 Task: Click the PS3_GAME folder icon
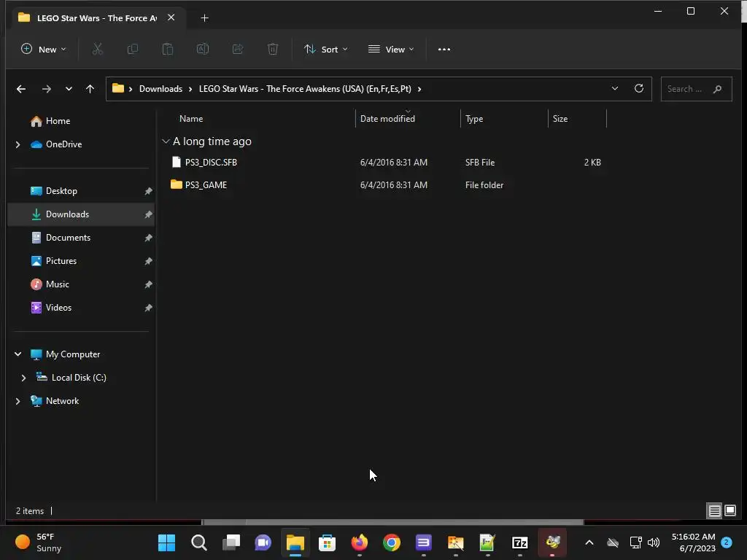click(x=177, y=184)
